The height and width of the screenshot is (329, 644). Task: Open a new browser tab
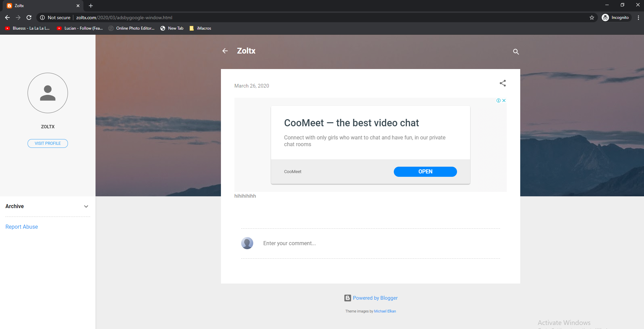point(91,6)
